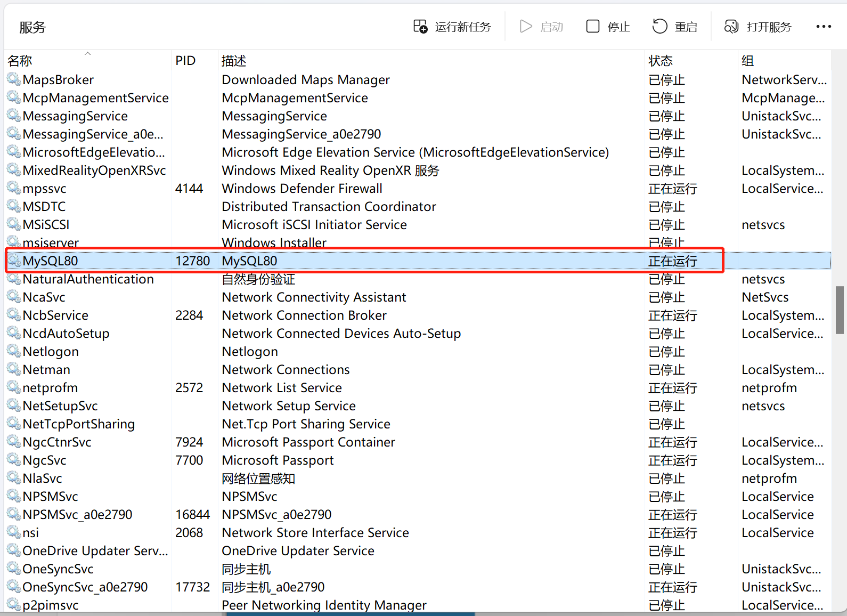Viewport: 847px width, 616px height.
Task: Click the gear icon beside NgcCtnrSvc
Action: tap(14, 442)
